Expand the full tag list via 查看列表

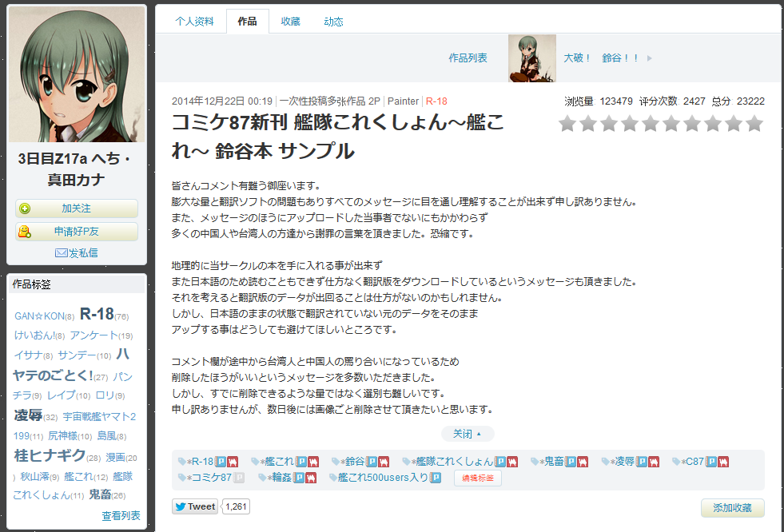pyautogui.click(x=121, y=516)
